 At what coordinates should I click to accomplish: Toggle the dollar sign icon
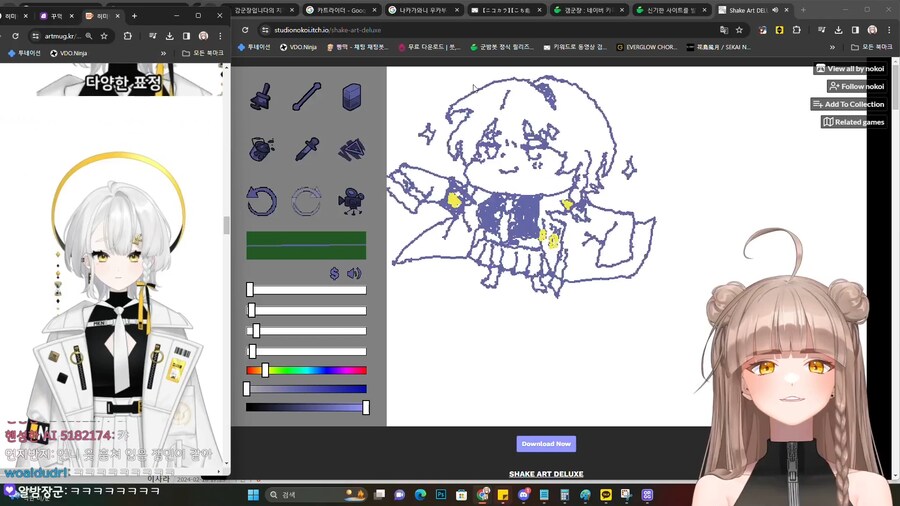(335, 273)
